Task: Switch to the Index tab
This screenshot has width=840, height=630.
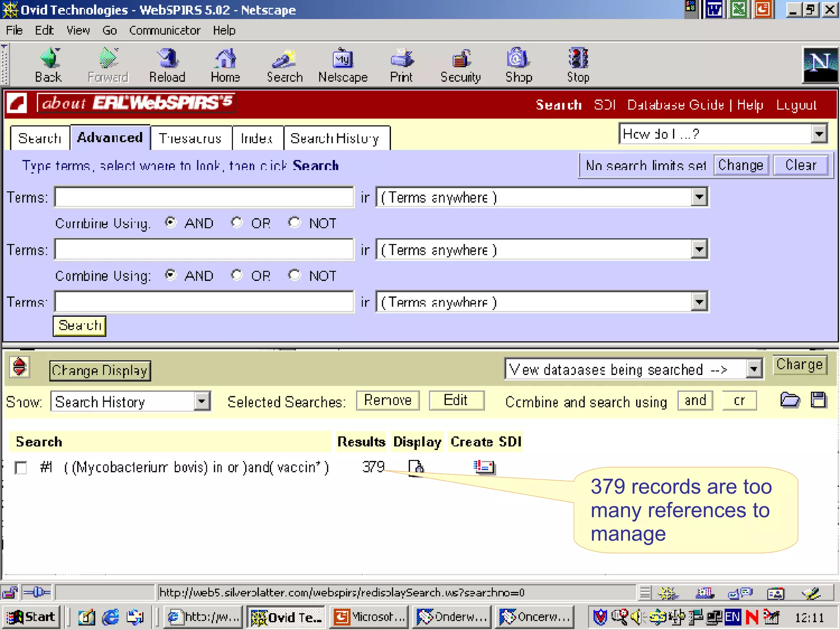Action: 257,138
